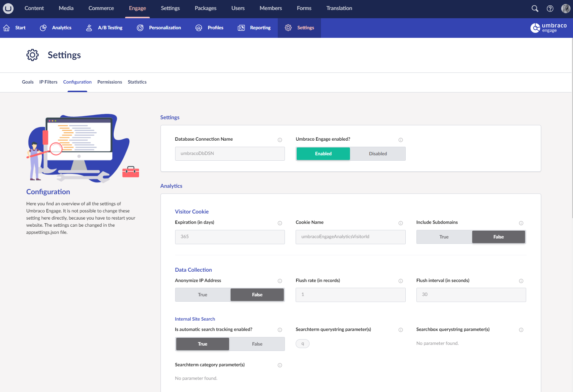Switch to the Permissions tab
Viewport: 573px width, 392px height.
click(109, 82)
